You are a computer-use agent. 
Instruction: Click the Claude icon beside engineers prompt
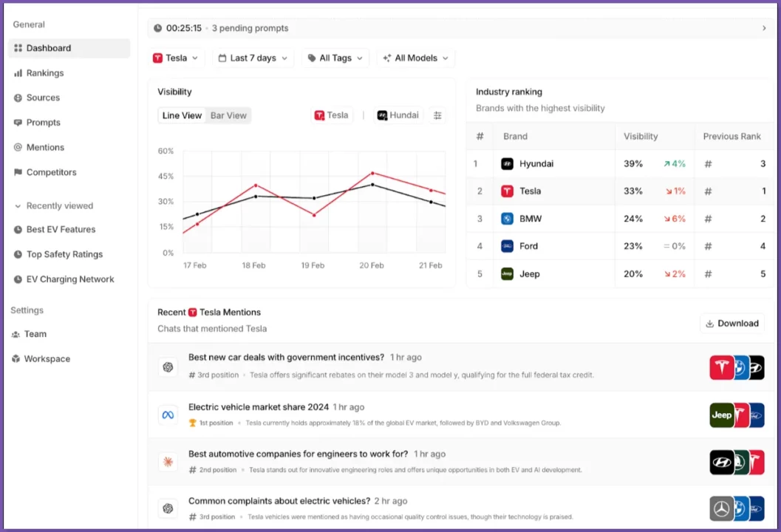168,463
